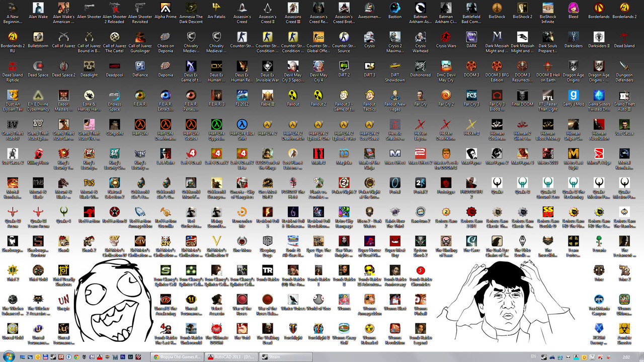Open the taskbar clock showing 2:02
The height and width of the screenshot is (362, 644).
[x=626, y=357]
